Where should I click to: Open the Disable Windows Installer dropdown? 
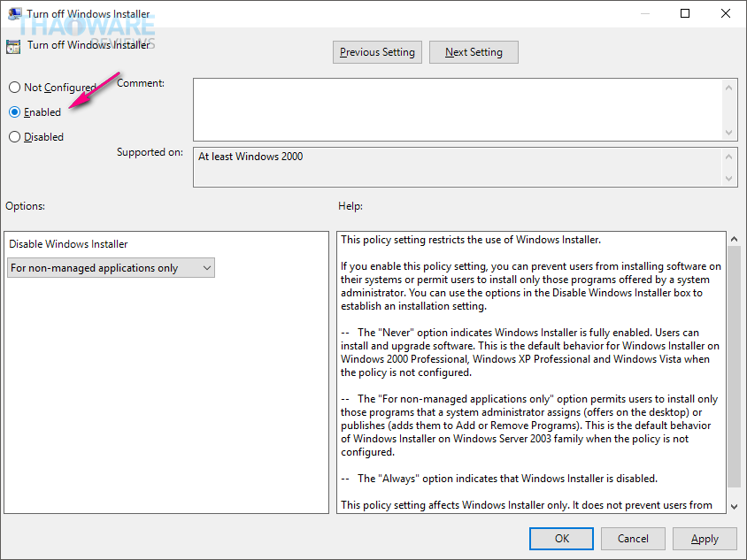point(111,268)
